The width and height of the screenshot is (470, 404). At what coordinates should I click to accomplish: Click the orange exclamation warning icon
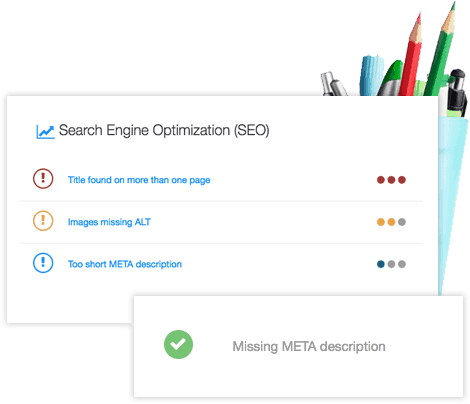coord(43,221)
